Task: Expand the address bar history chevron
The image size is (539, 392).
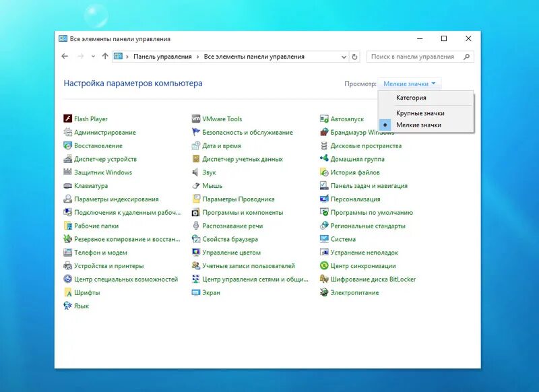Action: 344,57
